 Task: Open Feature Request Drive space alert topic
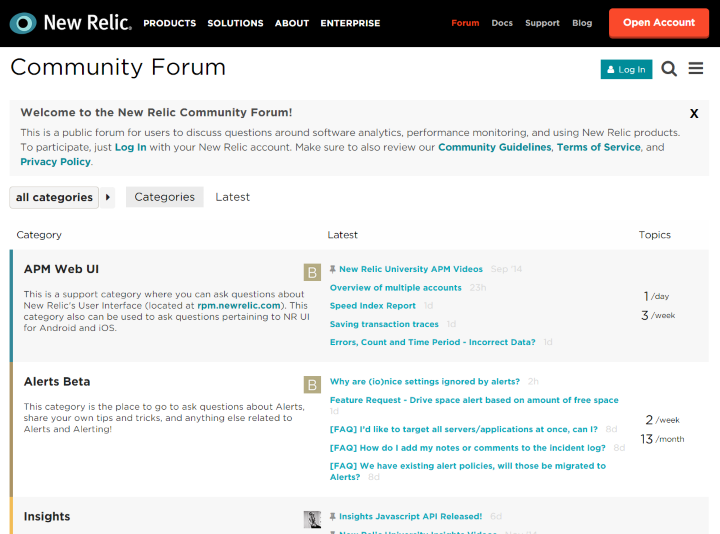474,400
